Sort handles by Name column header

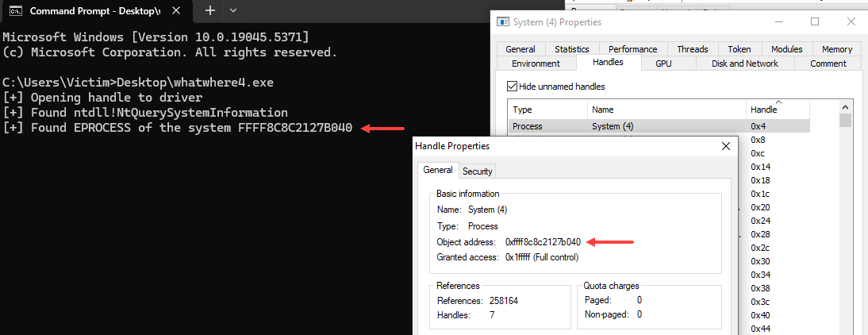(666, 110)
